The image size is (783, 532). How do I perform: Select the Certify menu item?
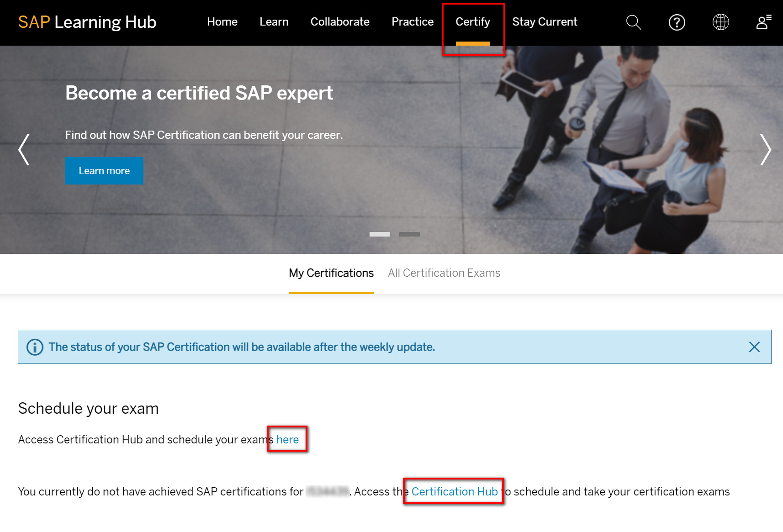pyautogui.click(x=473, y=22)
